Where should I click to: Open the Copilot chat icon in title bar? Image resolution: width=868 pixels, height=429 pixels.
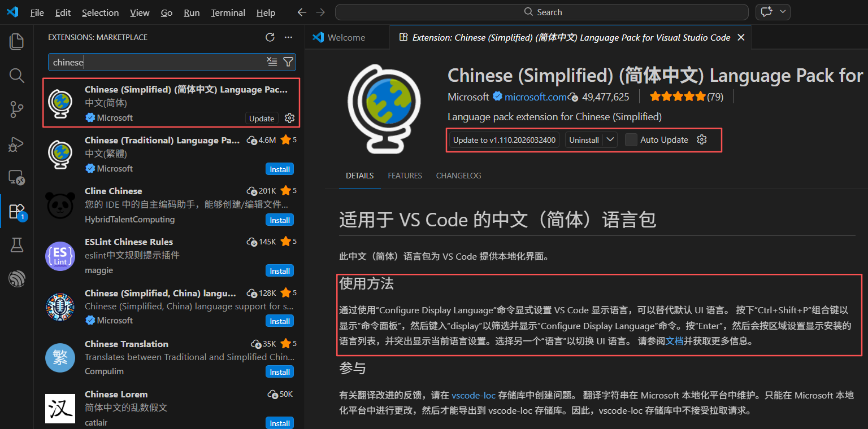[766, 12]
